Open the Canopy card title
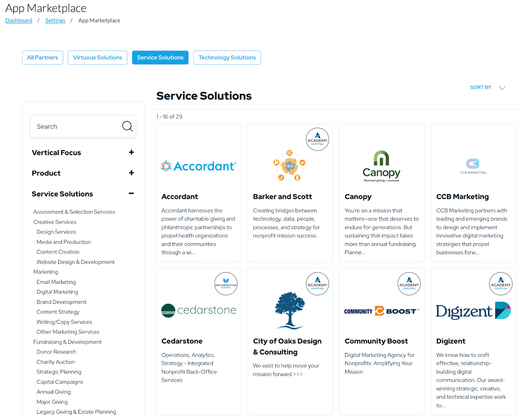 (x=358, y=197)
